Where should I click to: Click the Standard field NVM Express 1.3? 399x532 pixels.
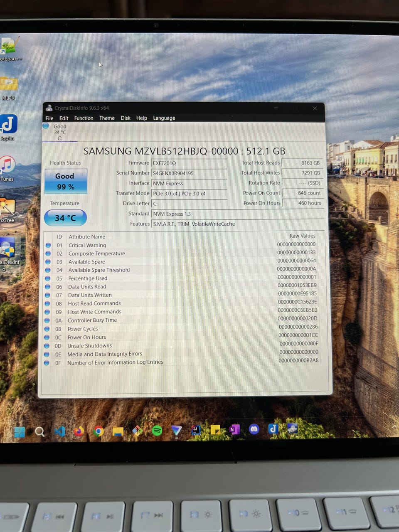coord(238,214)
